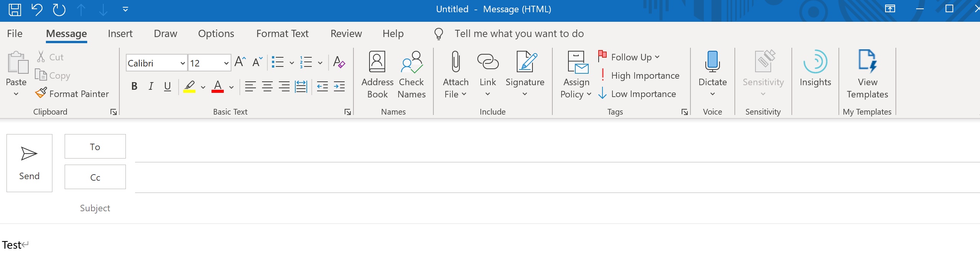Send the email message
The height and width of the screenshot is (259, 980).
tap(29, 163)
